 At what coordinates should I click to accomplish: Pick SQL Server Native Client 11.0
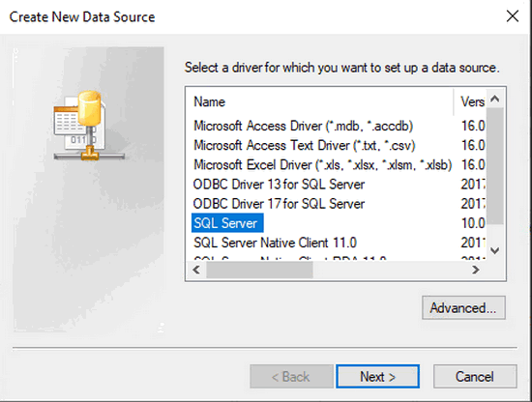(x=275, y=243)
